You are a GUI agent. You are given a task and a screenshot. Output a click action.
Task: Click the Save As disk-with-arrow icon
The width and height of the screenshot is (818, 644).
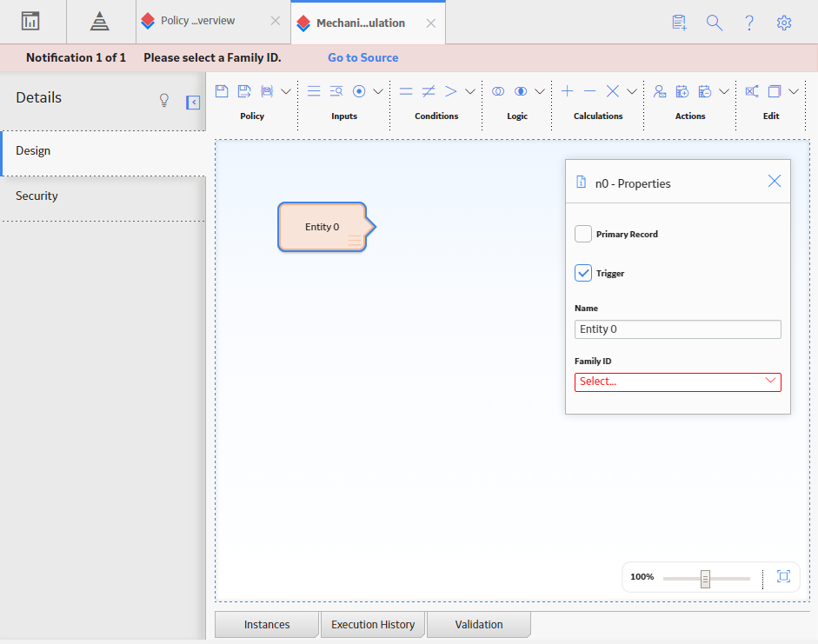point(244,91)
